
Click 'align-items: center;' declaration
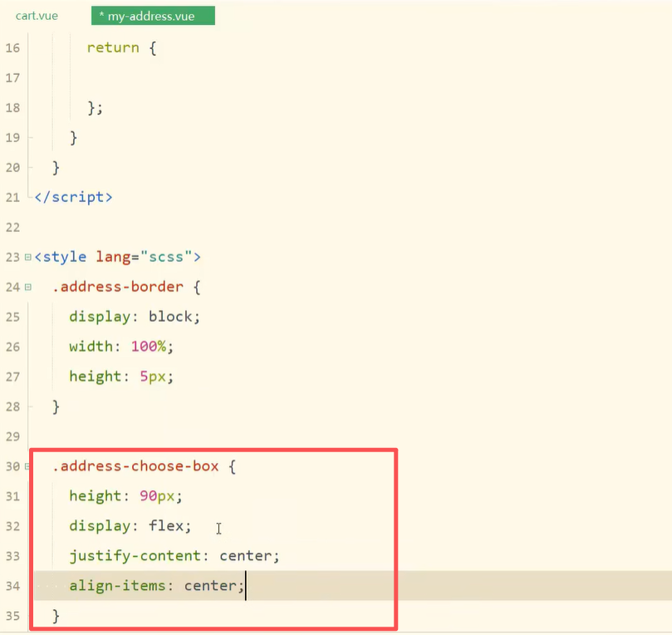[156, 586]
